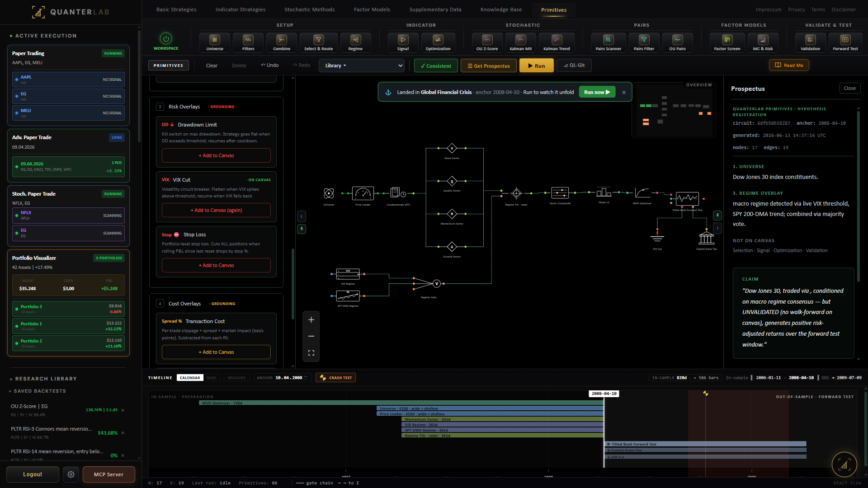Open the MCP Server button
This screenshot has height=488, width=868.
click(108, 474)
